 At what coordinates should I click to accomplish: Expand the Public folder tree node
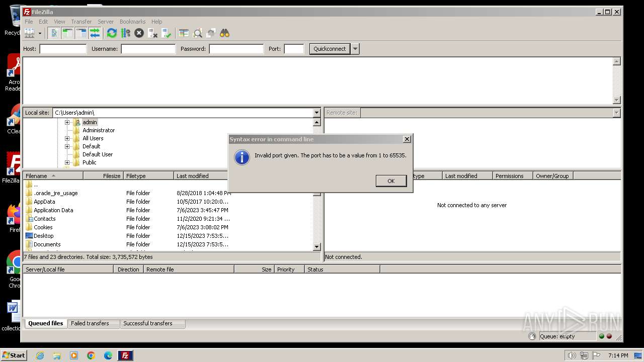[67, 162]
